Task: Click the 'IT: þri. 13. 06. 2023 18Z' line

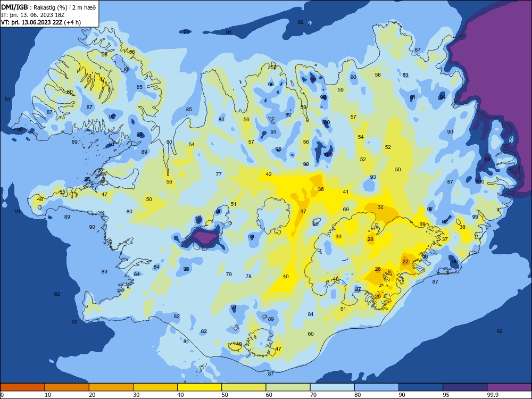Action: [x=33, y=15]
